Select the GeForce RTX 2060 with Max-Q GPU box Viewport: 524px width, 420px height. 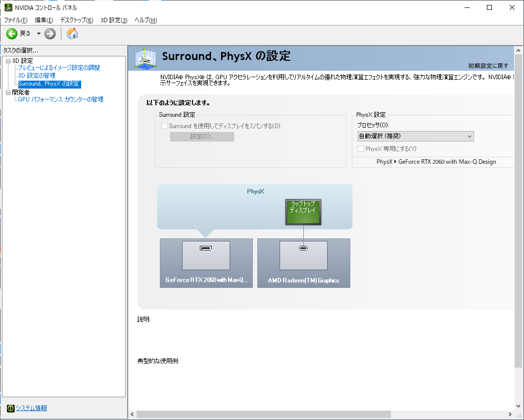(206, 263)
